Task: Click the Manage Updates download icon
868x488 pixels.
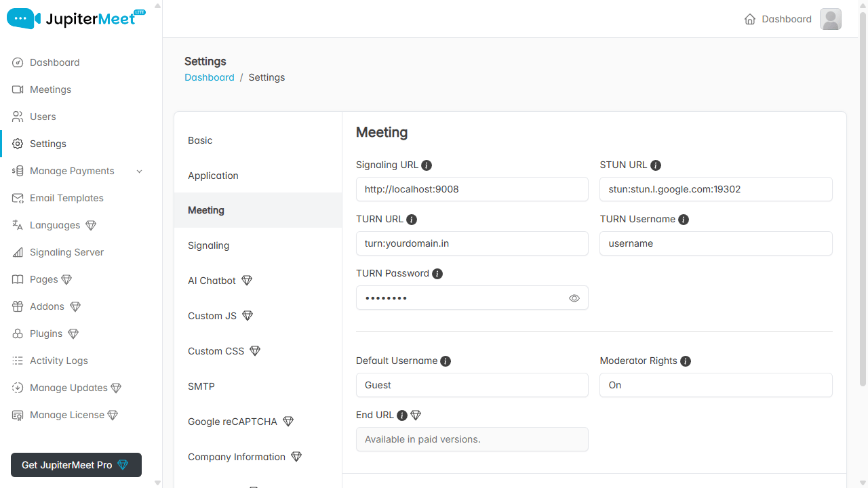Action: [x=18, y=388]
